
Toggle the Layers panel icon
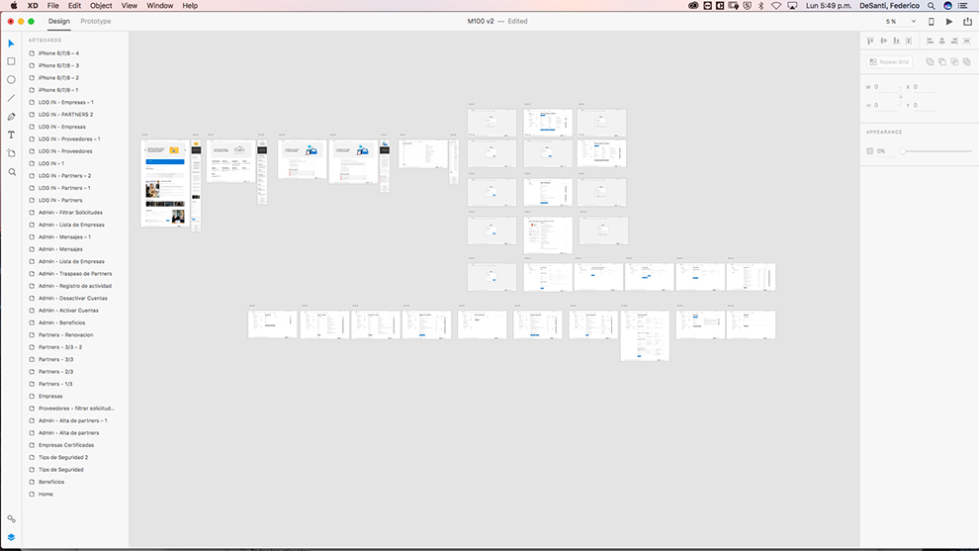coord(12,537)
